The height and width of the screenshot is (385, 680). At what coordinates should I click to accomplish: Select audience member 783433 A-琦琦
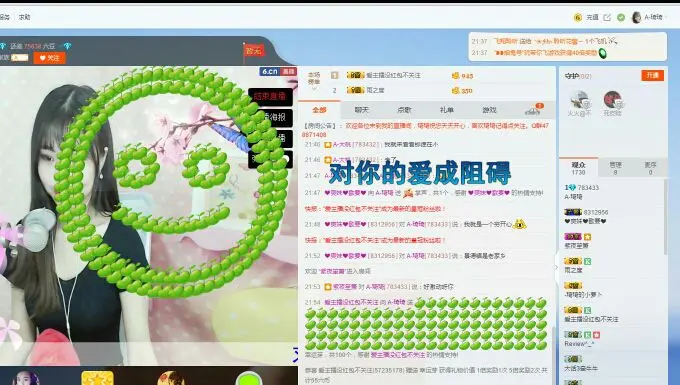611,192
